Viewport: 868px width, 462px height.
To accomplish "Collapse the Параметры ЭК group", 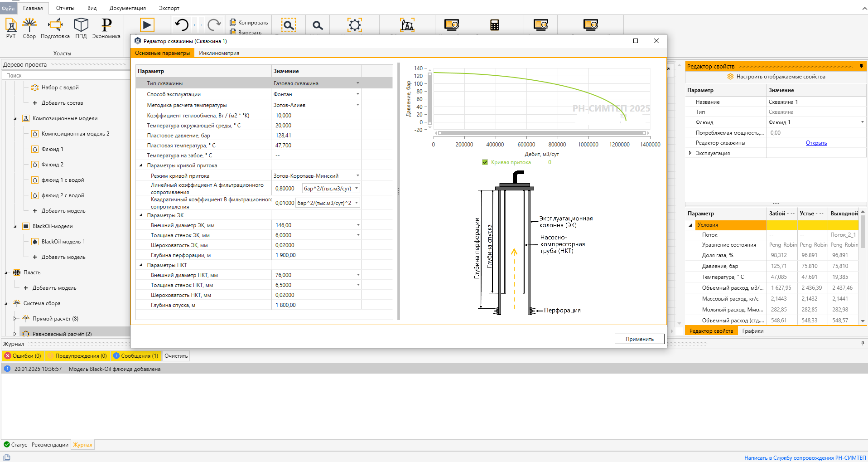I will tap(141, 215).
